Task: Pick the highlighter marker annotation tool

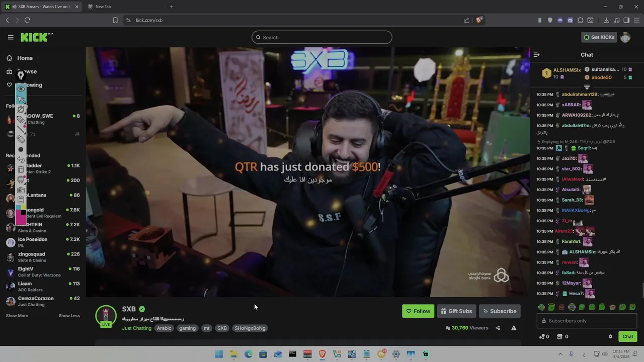Action: (21, 119)
